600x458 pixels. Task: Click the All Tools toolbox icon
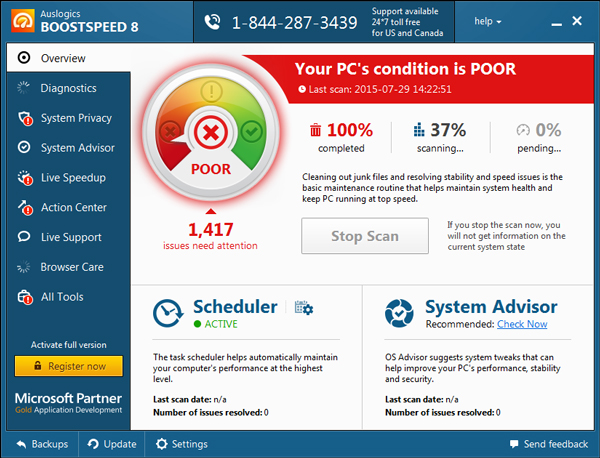pos(25,297)
